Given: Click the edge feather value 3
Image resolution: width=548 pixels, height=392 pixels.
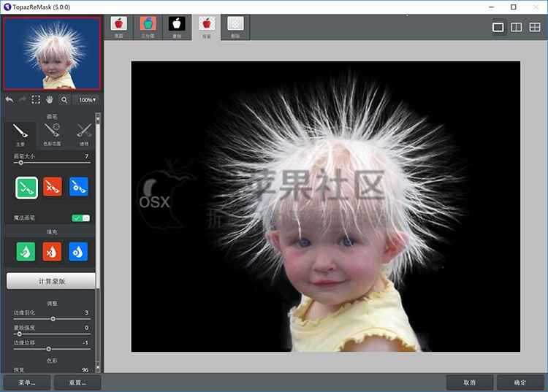Looking at the screenshot, I should pos(87,312).
